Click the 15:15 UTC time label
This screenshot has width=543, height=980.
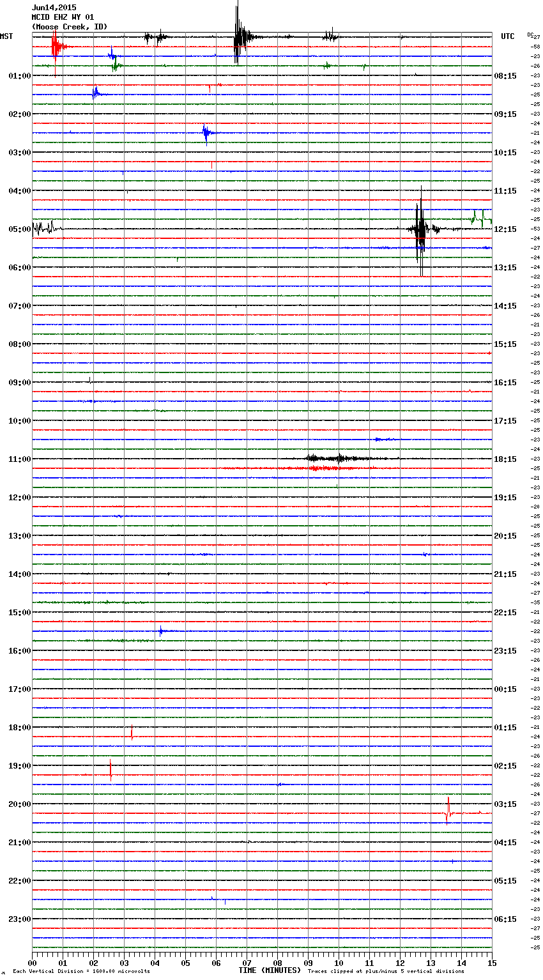click(505, 344)
